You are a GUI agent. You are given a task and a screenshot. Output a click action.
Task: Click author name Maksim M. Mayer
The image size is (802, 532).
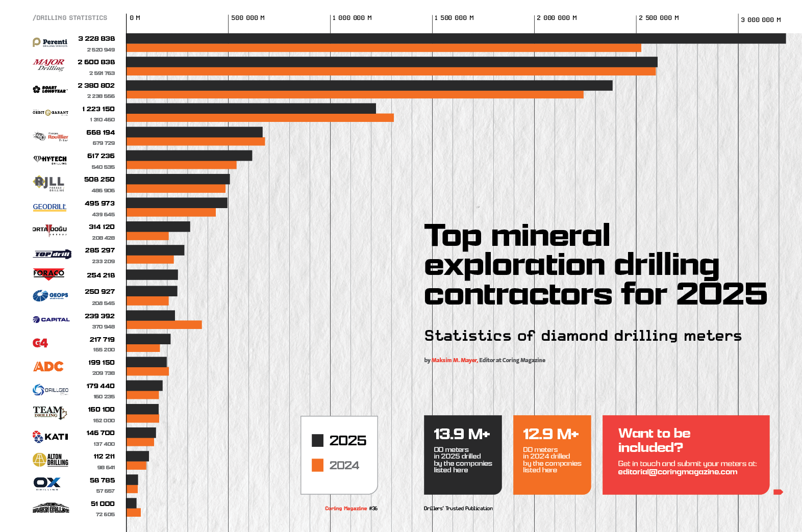[x=455, y=360]
